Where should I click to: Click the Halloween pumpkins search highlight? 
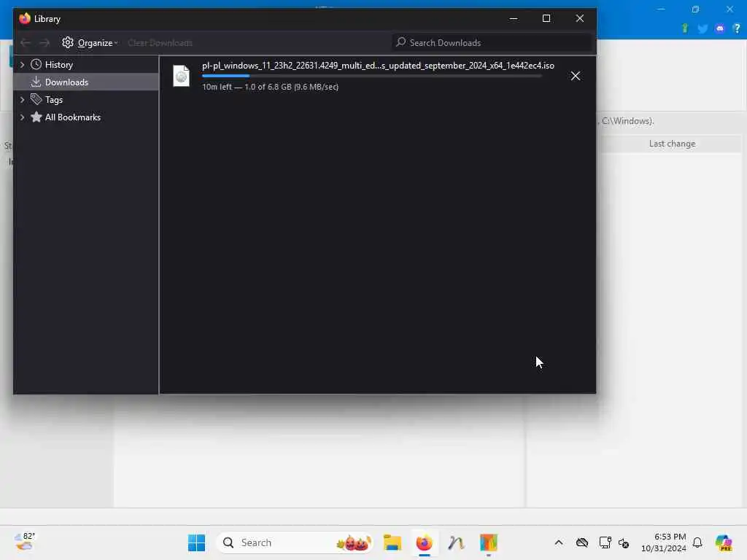point(354,542)
